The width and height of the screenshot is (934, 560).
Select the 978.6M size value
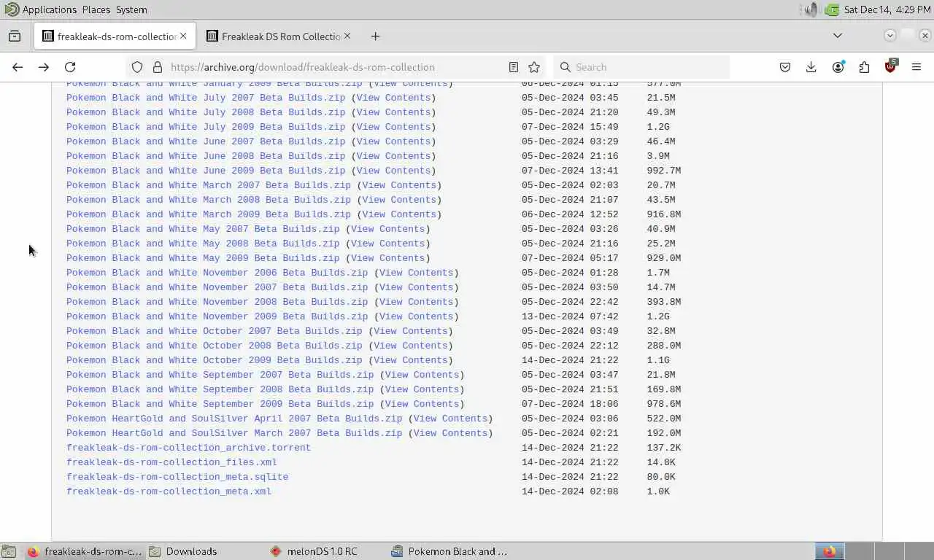click(x=663, y=404)
